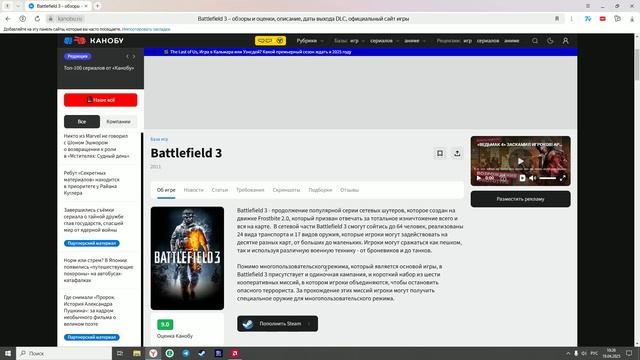Open File Explorer from taskbar
This screenshot has width=640, height=360.
[x=137, y=353]
